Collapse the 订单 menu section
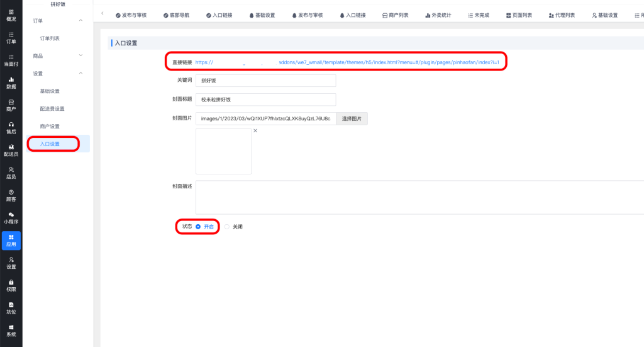The width and height of the screenshot is (644, 347). (x=80, y=21)
